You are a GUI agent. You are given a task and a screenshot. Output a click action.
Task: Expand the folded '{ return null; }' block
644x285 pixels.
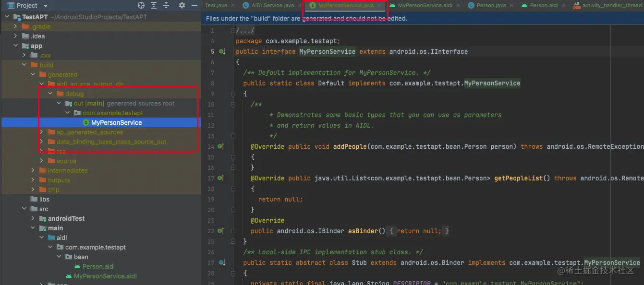tap(419, 231)
